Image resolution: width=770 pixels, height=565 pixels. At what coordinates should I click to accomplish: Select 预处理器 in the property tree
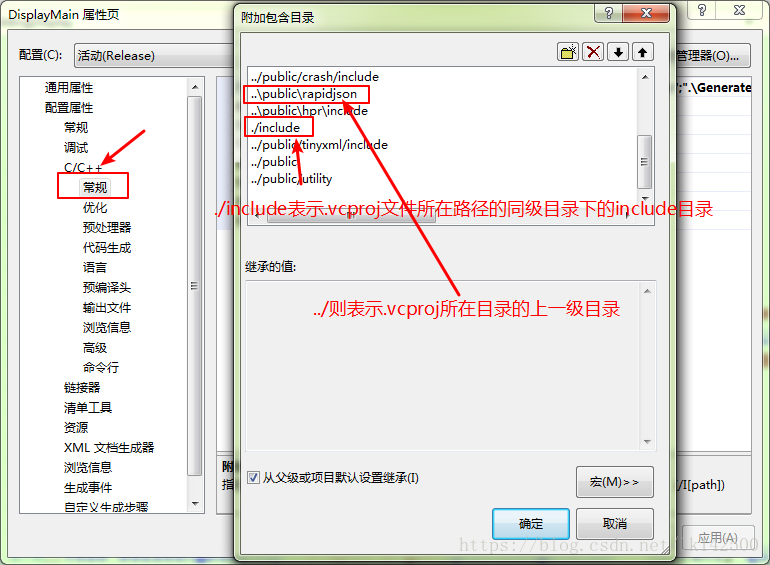(x=107, y=227)
